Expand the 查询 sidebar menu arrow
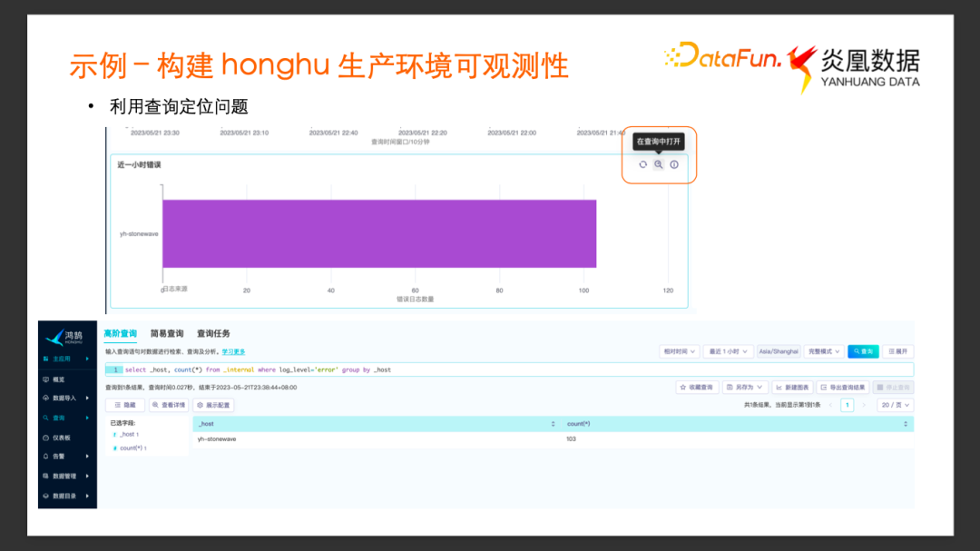 coord(87,418)
